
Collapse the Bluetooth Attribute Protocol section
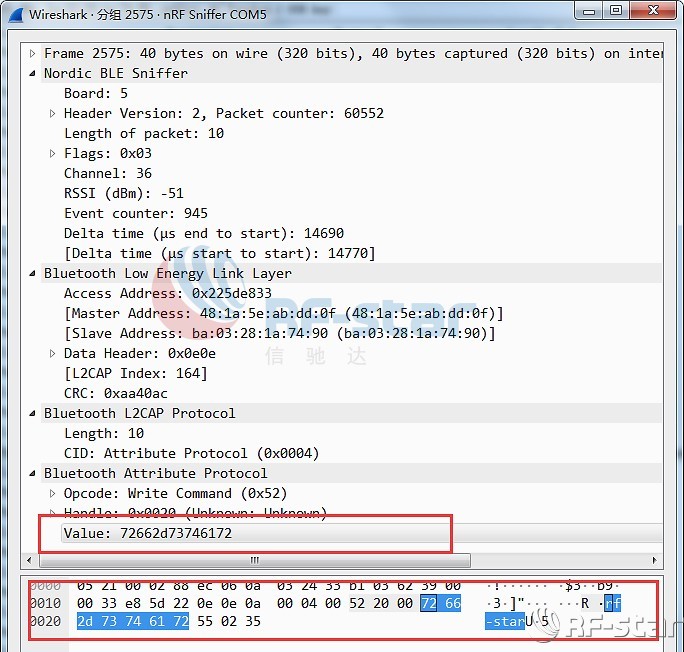coord(33,473)
